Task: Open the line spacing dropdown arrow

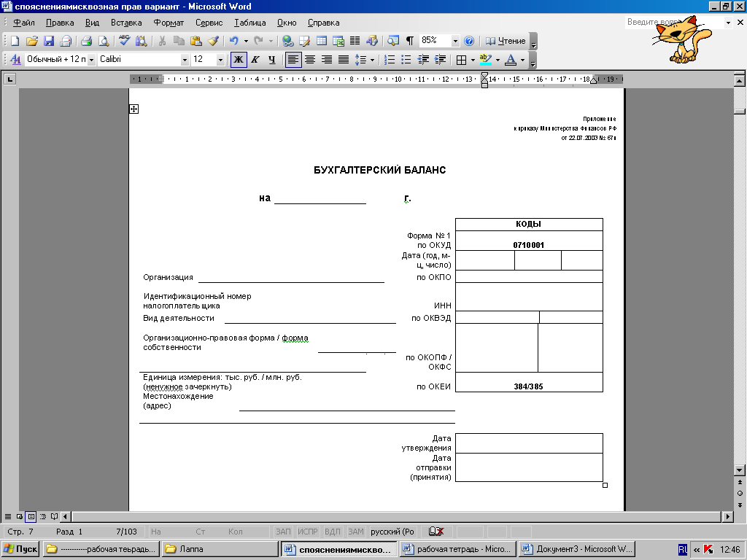Action: click(x=372, y=60)
